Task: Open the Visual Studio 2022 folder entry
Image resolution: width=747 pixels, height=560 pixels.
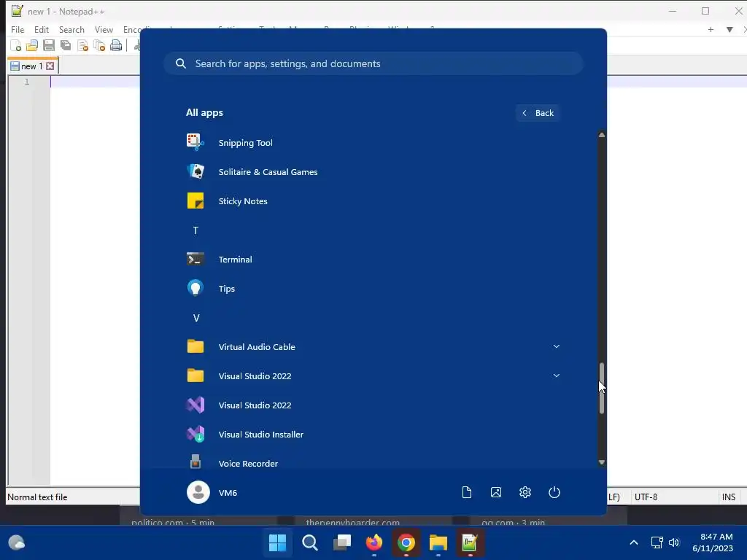Action: (x=373, y=376)
